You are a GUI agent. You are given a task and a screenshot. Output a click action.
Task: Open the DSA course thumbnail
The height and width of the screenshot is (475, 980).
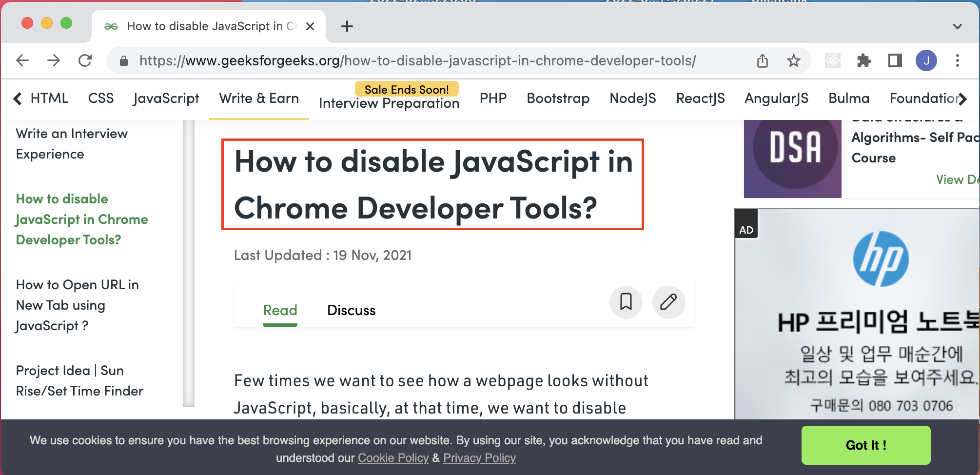tap(793, 158)
